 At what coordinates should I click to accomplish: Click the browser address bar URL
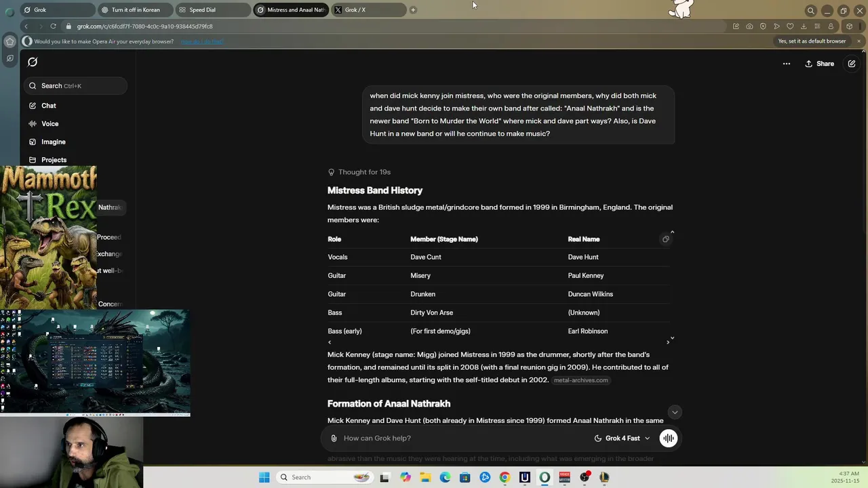pyautogui.click(x=144, y=26)
